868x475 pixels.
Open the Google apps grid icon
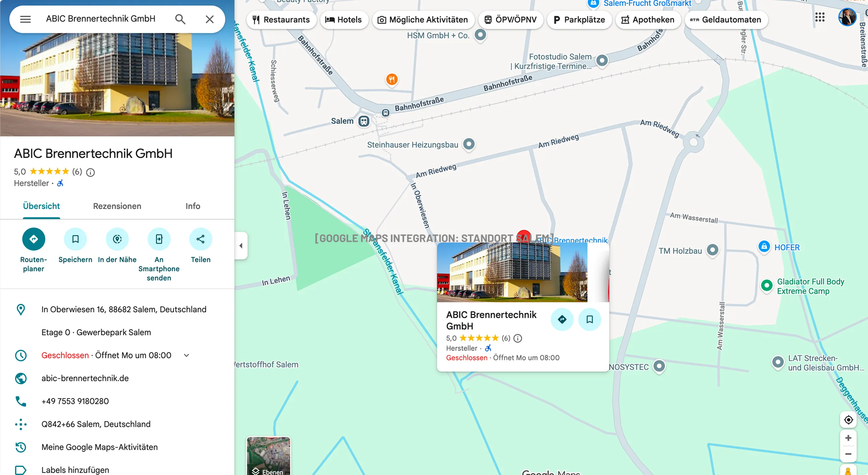[819, 17]
